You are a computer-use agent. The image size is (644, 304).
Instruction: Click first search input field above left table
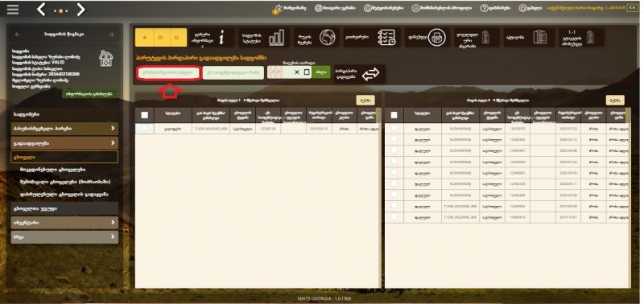[x=168, y=73]
